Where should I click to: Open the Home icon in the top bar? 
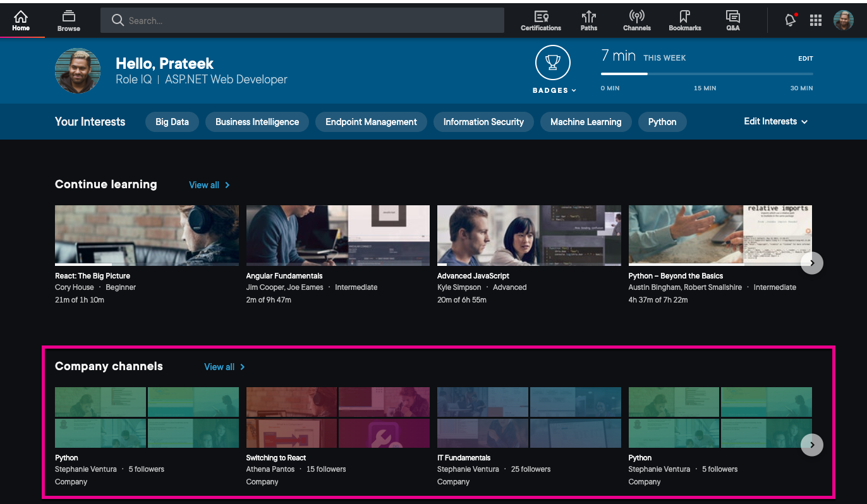coord(21,20)
